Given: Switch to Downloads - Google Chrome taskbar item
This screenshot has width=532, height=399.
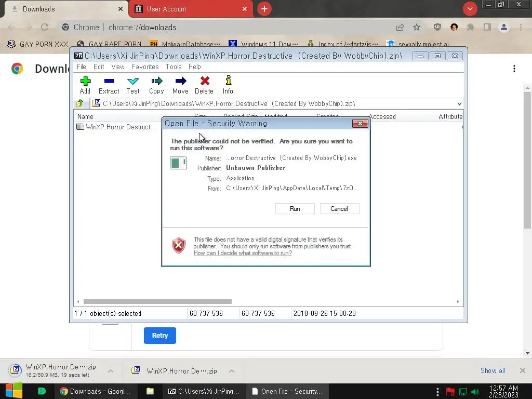Looking at the screenshot, I should 96,391.
